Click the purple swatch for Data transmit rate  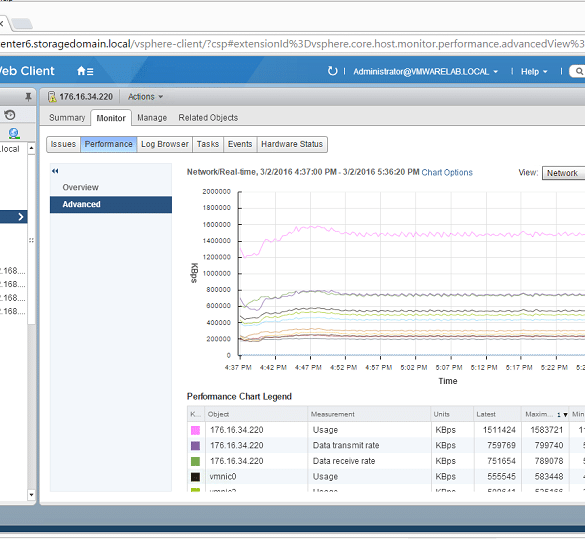(195, 446)
